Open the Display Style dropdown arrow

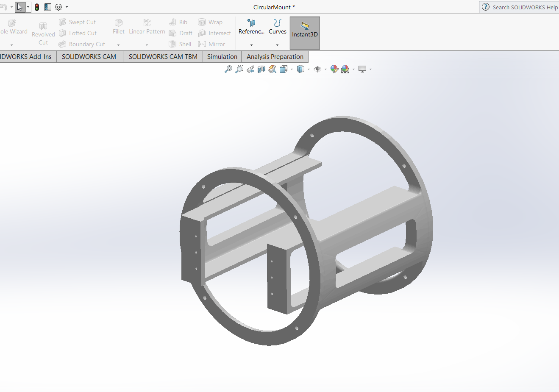[x=309, y=69]
